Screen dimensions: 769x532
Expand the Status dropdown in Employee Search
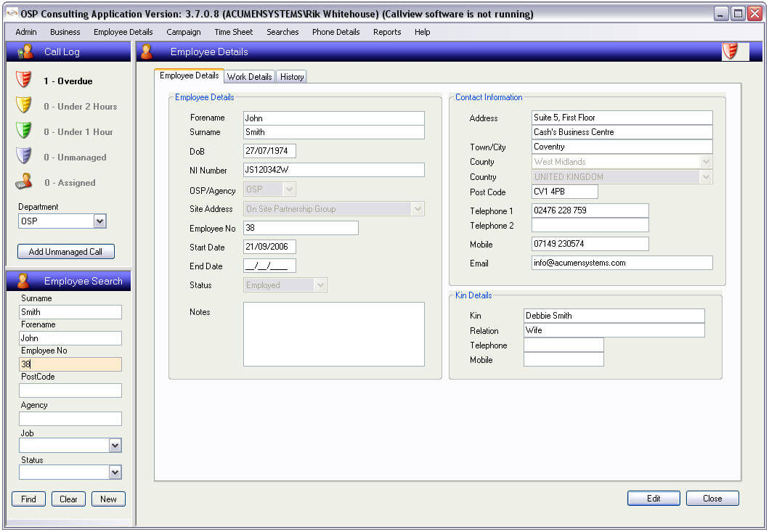click(115, 472)
